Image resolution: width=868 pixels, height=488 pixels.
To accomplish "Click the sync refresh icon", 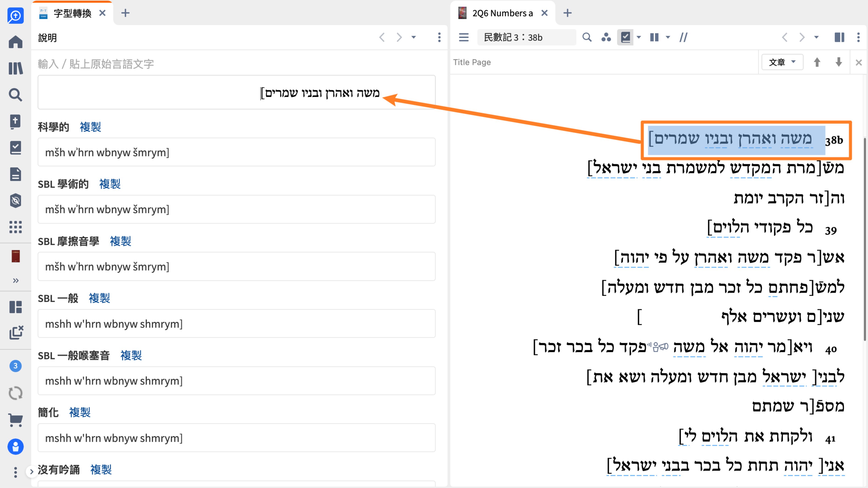I will click(x=16, y=393).
